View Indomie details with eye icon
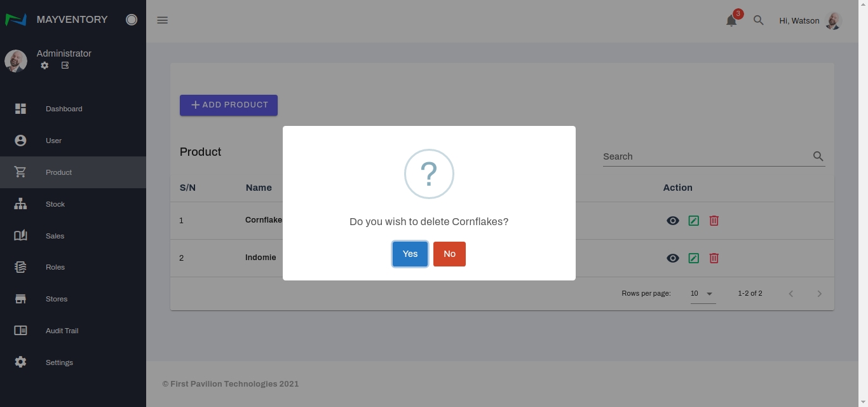Viewport: 868px width, 407px height. (672, 258)
